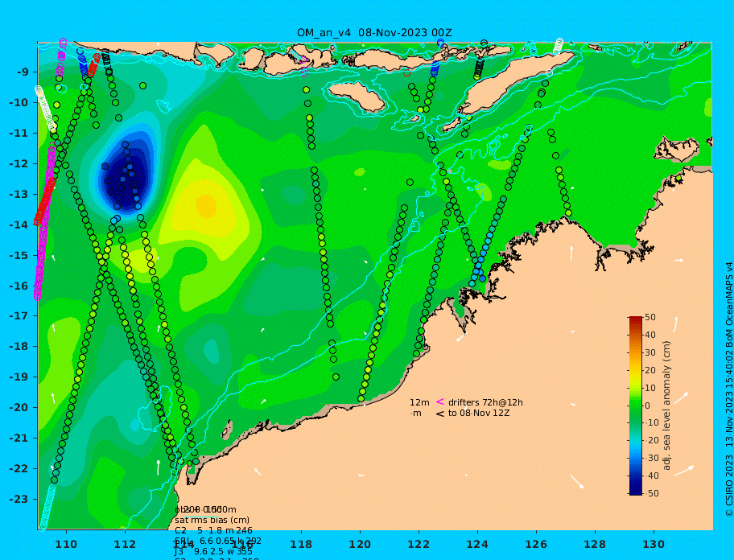
Task: Click the latitude axis label -15
Action: click(x=19, y=255)
